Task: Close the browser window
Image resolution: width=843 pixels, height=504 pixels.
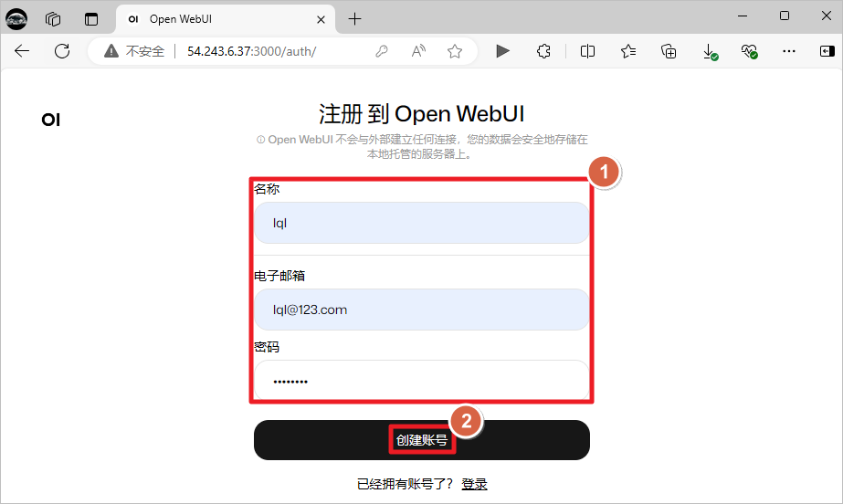Action: click(827, 16)
